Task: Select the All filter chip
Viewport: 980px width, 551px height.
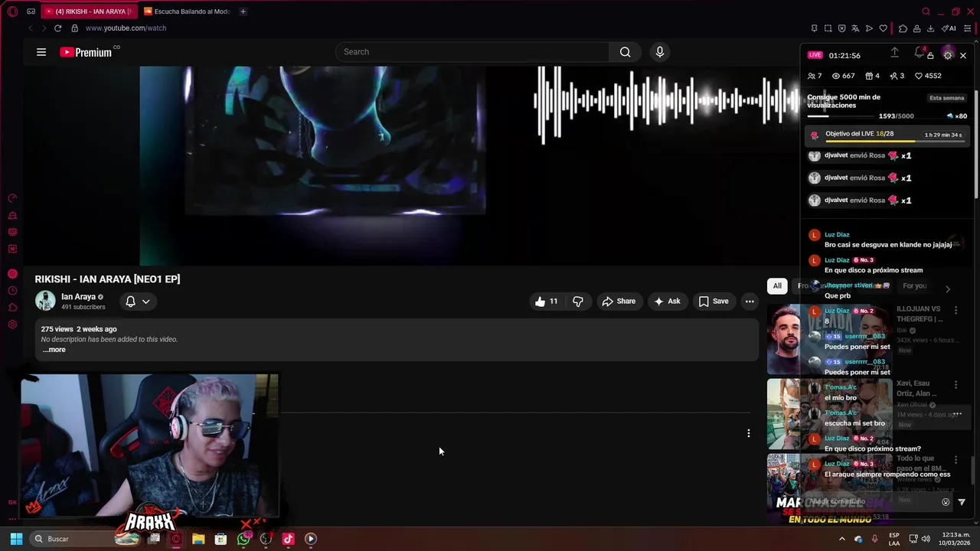Action: tap(777, 285)
